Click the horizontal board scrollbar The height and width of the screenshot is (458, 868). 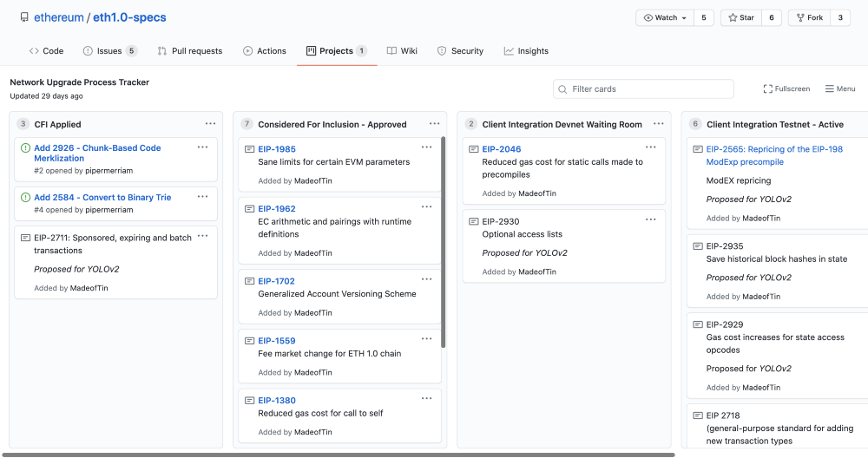[x=339, y=455]
